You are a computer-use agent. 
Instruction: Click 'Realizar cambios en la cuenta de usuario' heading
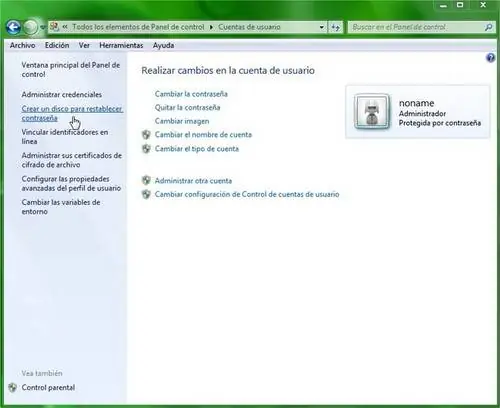pyautogui.click(x=228, y=70)
